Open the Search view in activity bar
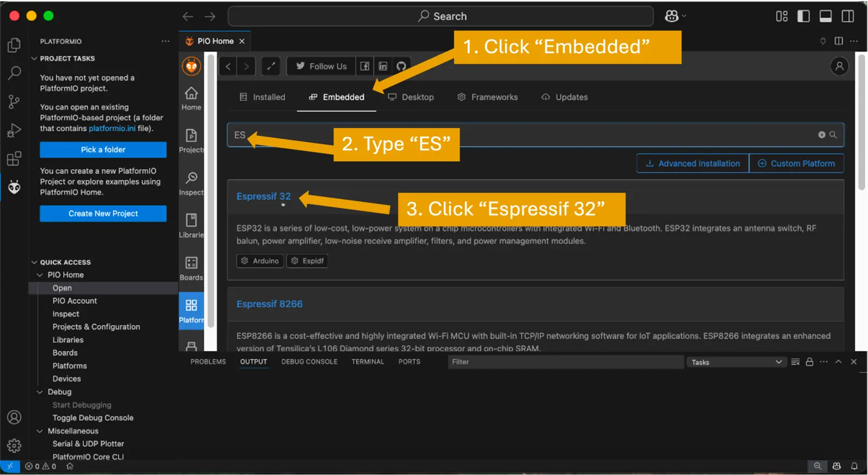 point(14,73)
